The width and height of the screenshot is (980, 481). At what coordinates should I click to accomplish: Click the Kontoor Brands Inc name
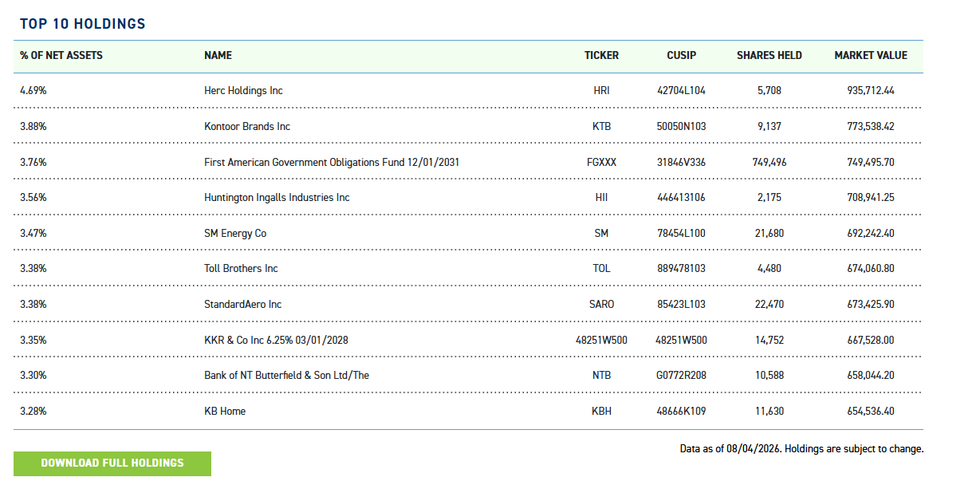247,127
